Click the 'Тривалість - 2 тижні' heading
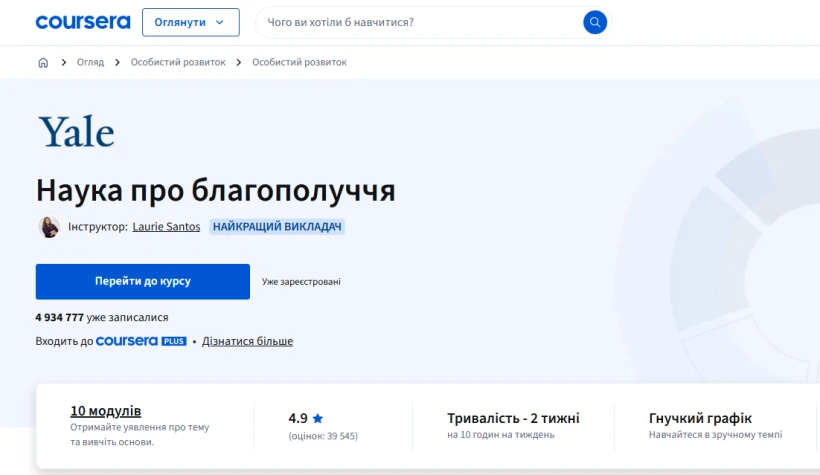 pyautogui.click(x=513, y=419)
